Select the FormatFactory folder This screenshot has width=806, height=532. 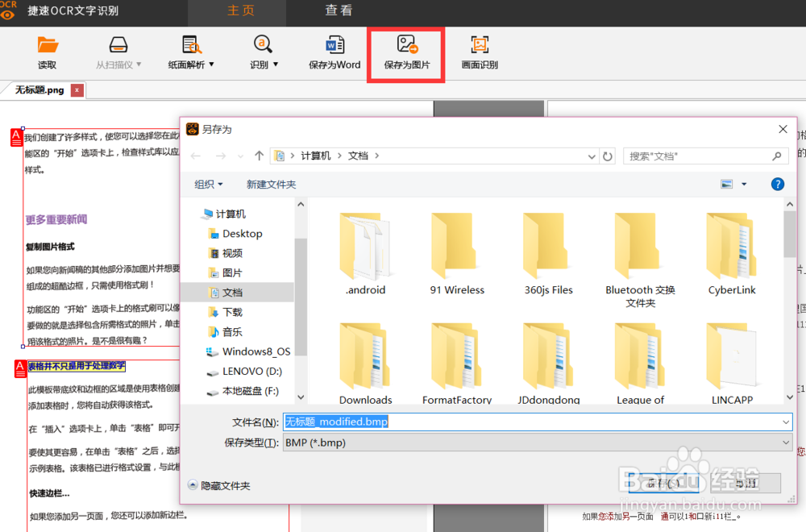pos(457,363)
